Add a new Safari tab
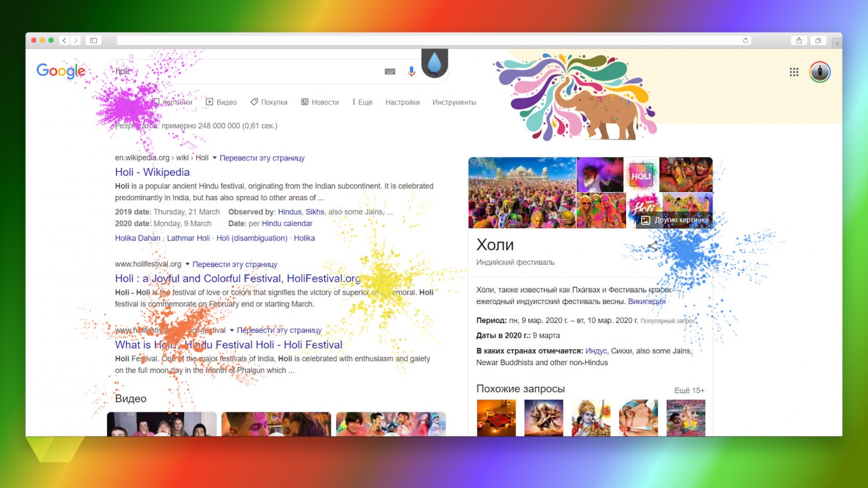 [x=837, y=43]
